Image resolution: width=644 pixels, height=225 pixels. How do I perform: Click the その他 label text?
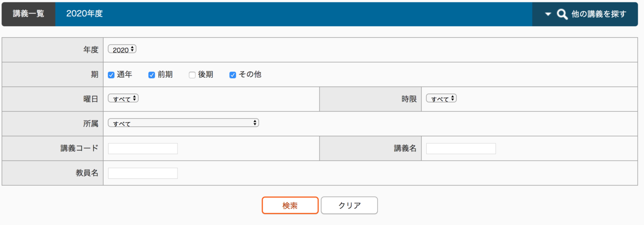[250, 74]
